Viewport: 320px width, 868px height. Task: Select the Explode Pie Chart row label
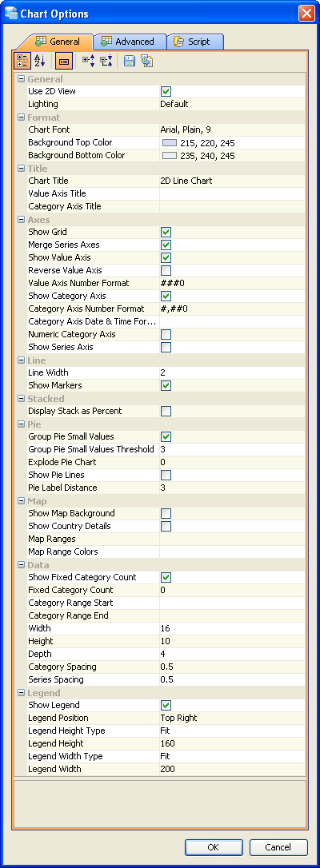pyautogui.click(x=62, y=462)
